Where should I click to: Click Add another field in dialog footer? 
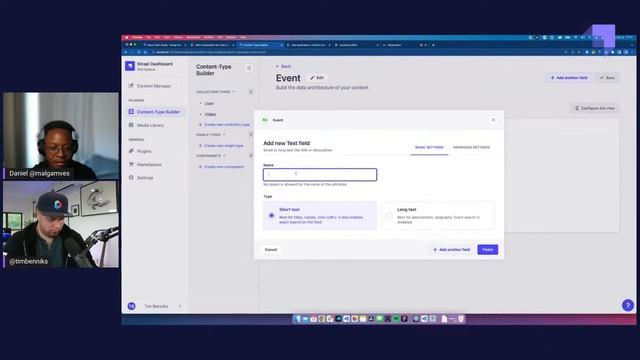click(451, 250)
